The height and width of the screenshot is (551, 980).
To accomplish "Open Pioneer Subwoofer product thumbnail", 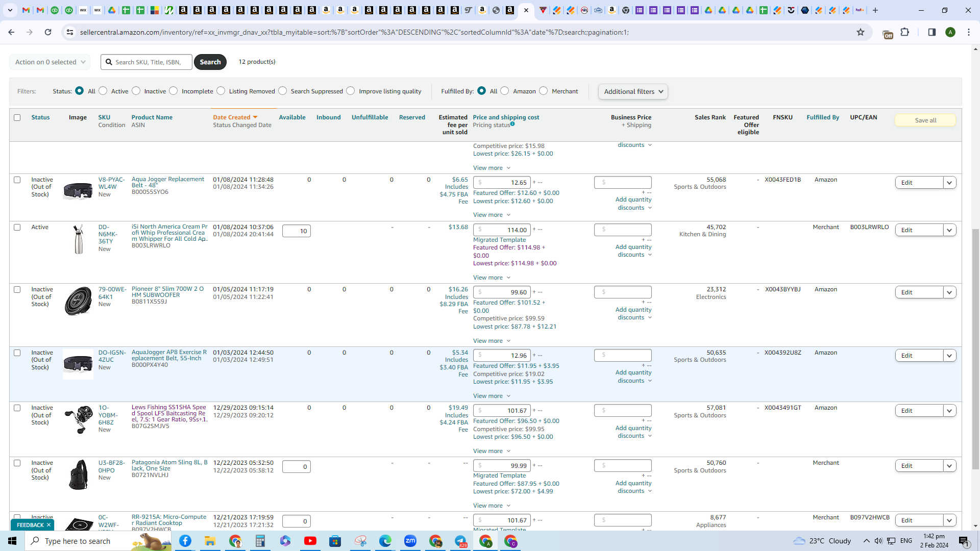I will pyautogui.click(x=78, y=301).
